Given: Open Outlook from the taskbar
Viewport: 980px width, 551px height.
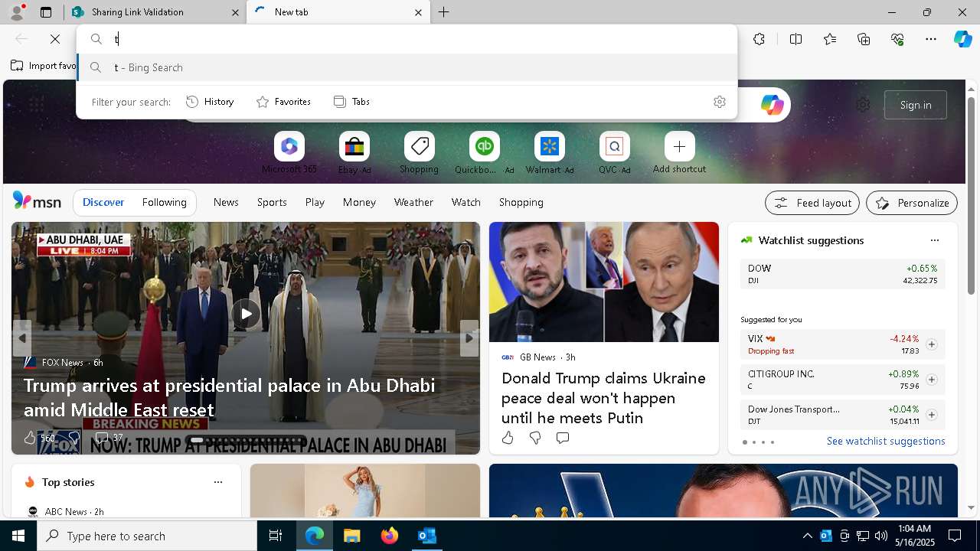Looking at the screenshot, I should [x=426, y=536].
